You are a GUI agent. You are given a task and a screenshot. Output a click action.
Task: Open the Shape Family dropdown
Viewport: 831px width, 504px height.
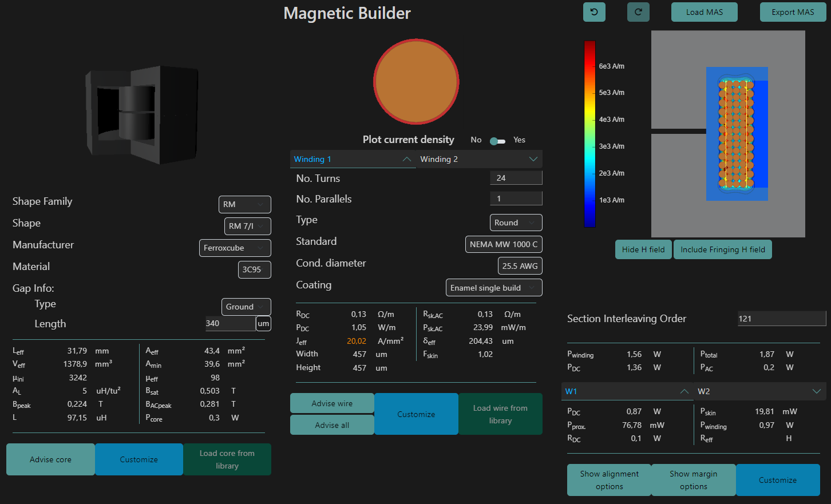coord(244,204)
